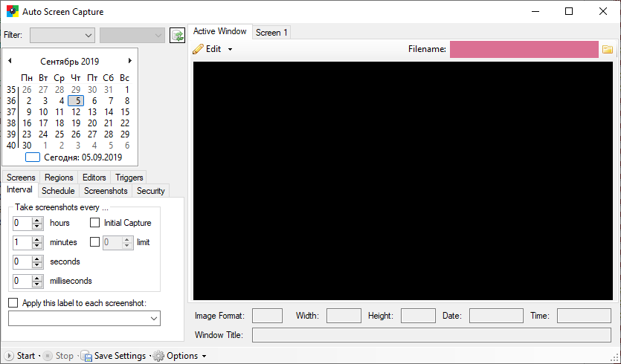Switch to the Screen 1 tab

click(x=271, y=33)
